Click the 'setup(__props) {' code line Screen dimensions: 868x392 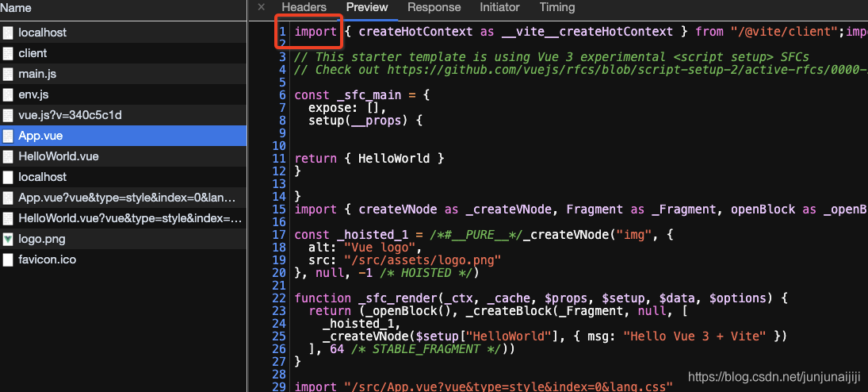(365, 121)
